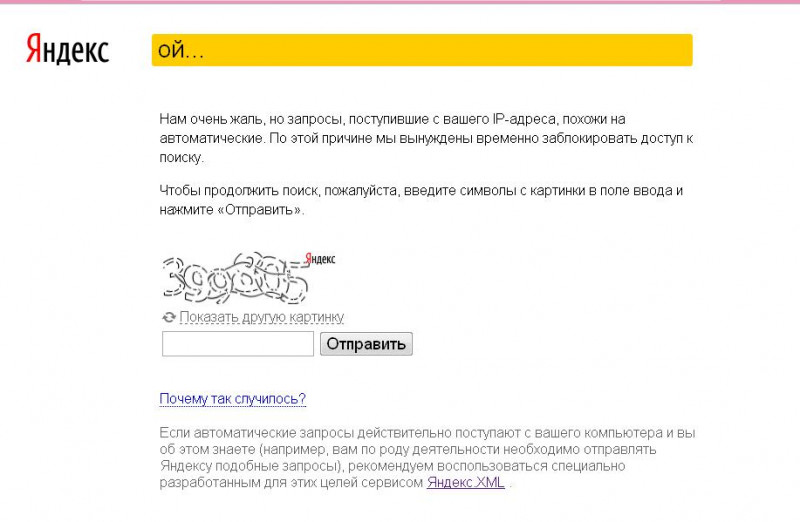Click the Яндекс logo at top left
The image size is (800, 522).
point(67,49)
